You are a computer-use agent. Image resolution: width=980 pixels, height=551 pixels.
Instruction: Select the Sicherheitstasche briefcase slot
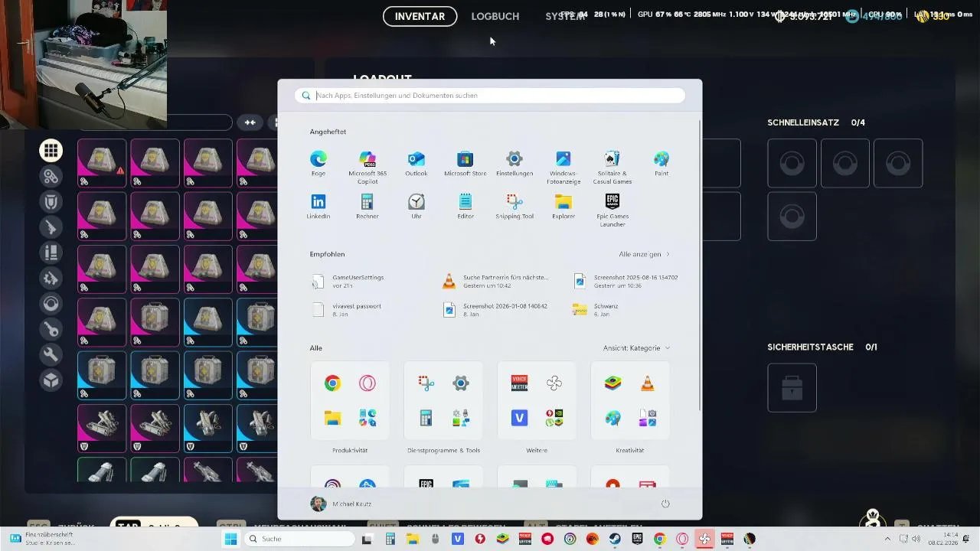coord(792,388)
